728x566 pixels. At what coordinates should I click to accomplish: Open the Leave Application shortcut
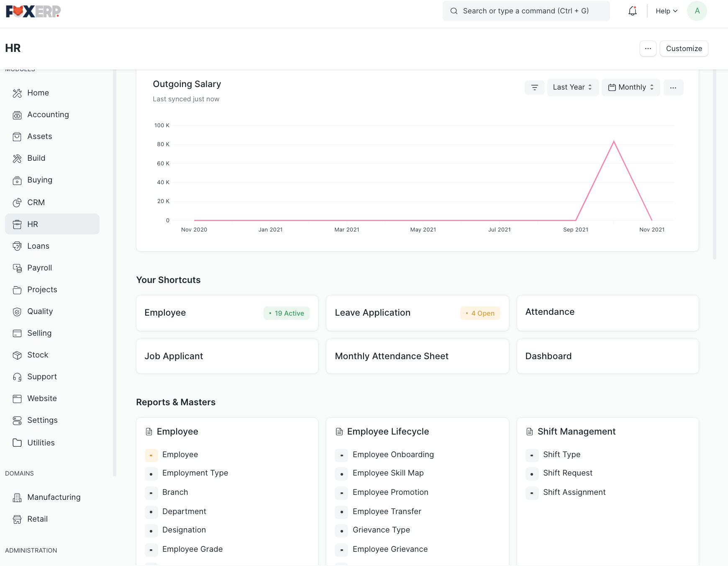pos(418,313)
